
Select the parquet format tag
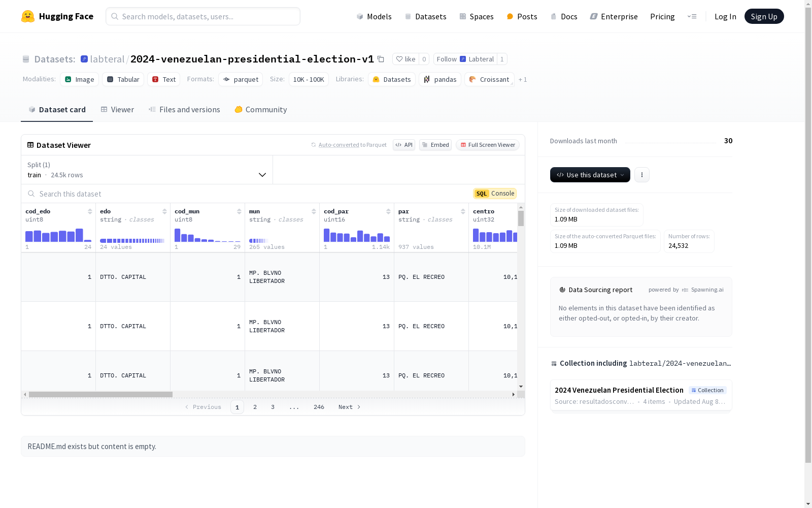coord(241,79)
